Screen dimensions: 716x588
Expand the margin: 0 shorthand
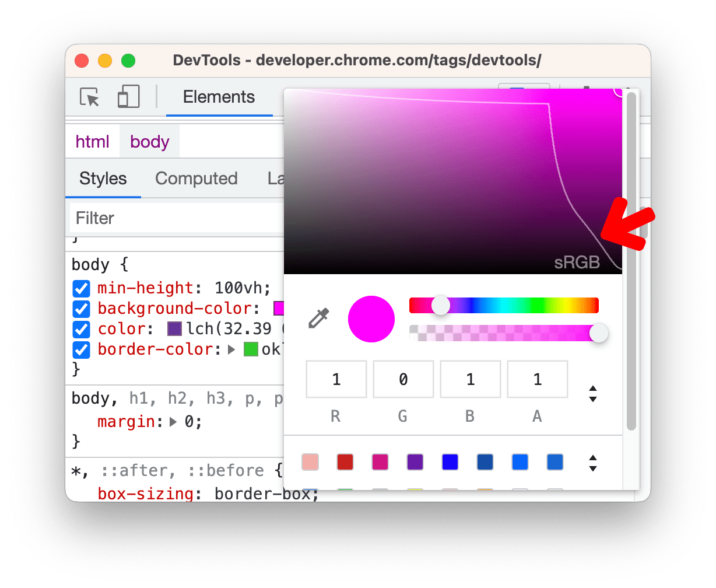(x=173, y=421)
